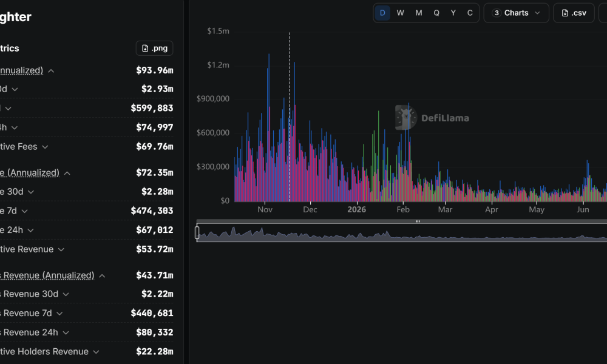Expand Revenue 30d row showing $2.22m

[x=66, y=294]
